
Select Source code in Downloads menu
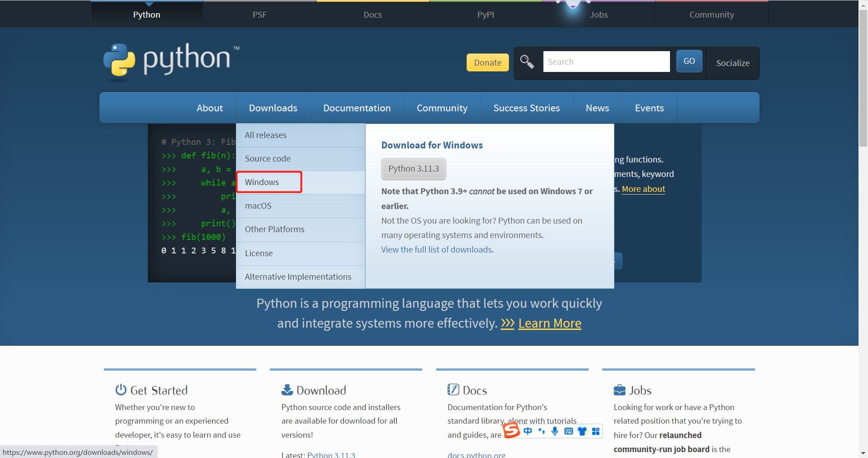coord(301,159)
